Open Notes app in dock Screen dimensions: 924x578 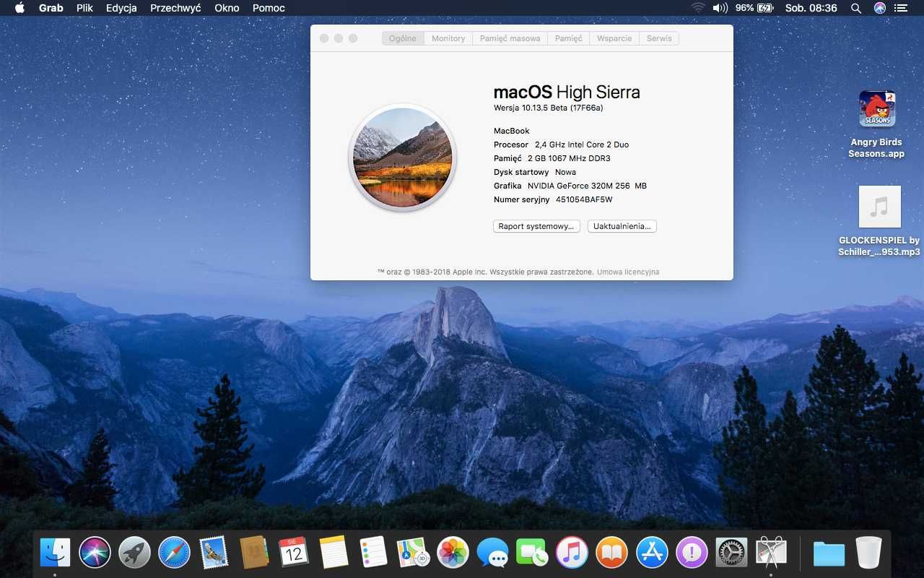pyautogui.click(x=334, y=553)
